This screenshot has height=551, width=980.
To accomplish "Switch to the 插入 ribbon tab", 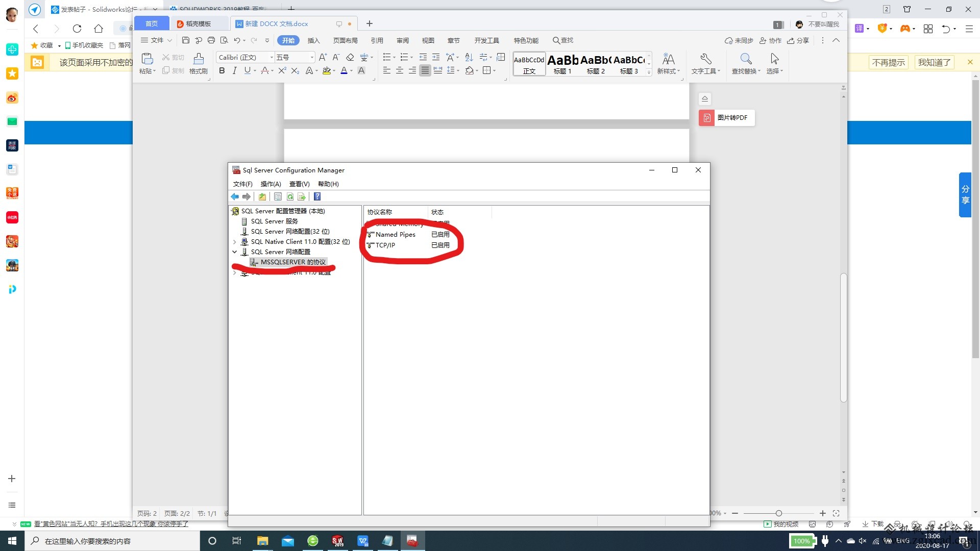I will click(x=314, y=40).
